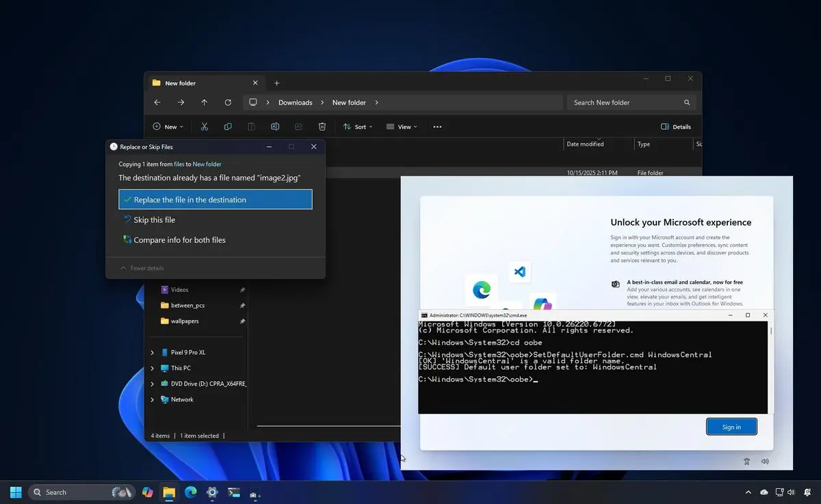Go up one folder level
Viewport: 821px width, 504px height.
[204, 103]
